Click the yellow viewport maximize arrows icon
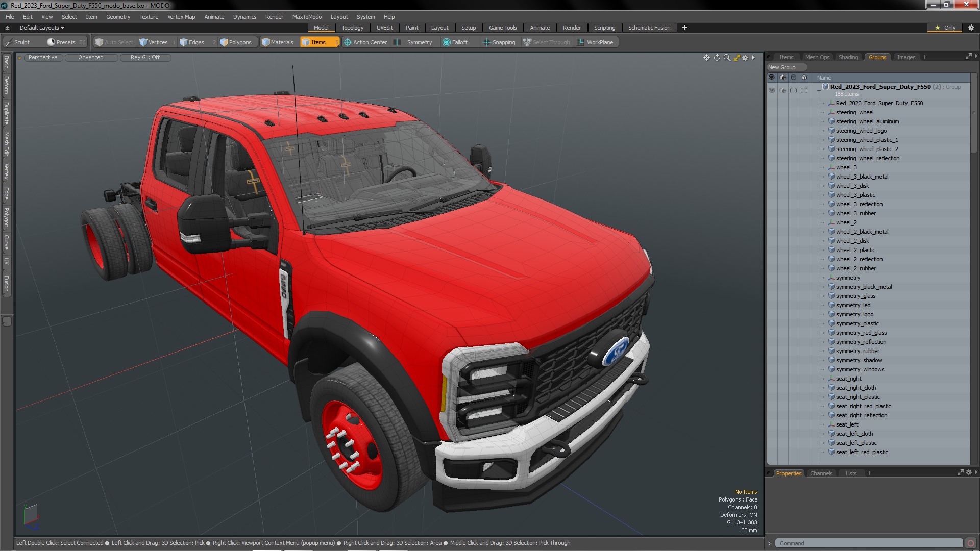This screenshot has height=551, width=980. pos(737,58)
